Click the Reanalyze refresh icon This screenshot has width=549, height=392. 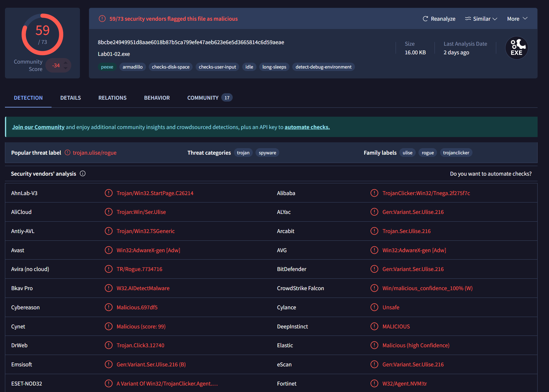click(425, 19)
